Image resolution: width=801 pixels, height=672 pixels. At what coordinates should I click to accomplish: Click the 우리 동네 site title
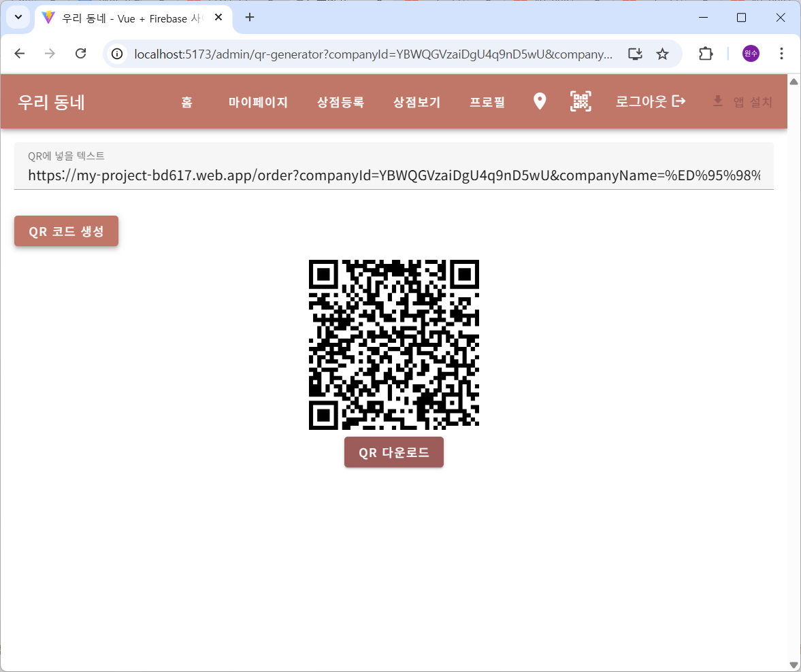(51, 102)
